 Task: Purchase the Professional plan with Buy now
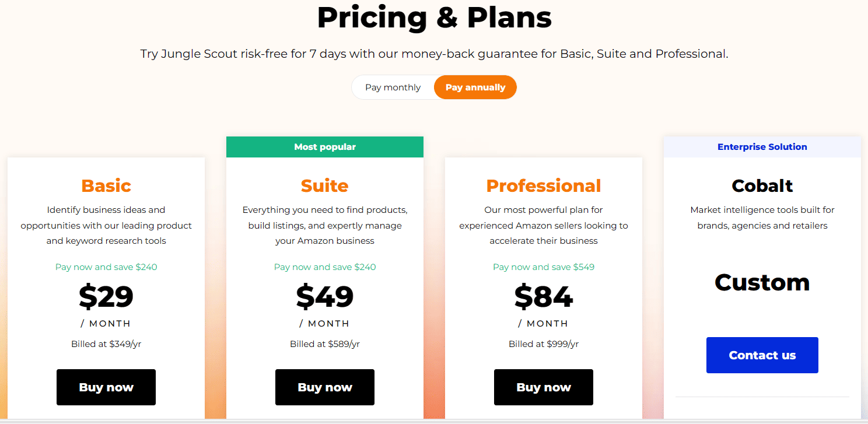coord(543,387)
